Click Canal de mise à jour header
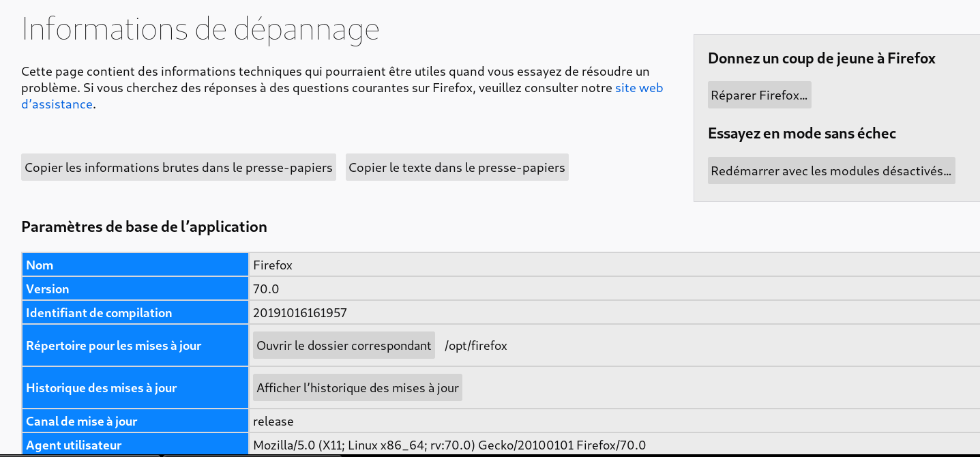This screenshot has height=457, width=980. [136, 421]
